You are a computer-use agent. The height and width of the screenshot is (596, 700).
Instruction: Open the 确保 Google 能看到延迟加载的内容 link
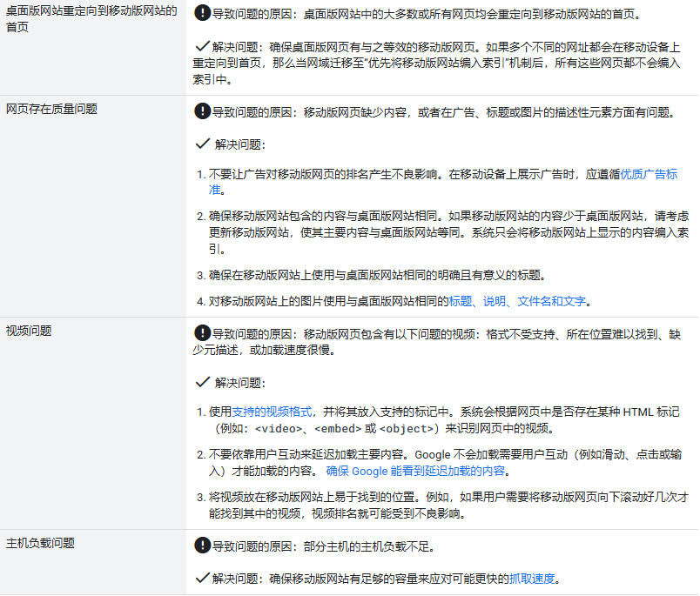[415, 471]
